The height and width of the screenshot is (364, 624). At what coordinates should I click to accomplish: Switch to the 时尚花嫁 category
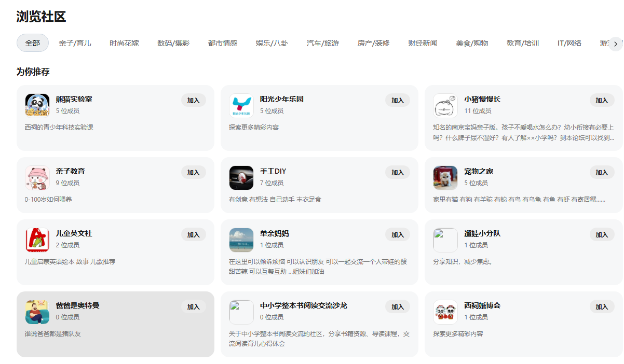pos(124,43)
